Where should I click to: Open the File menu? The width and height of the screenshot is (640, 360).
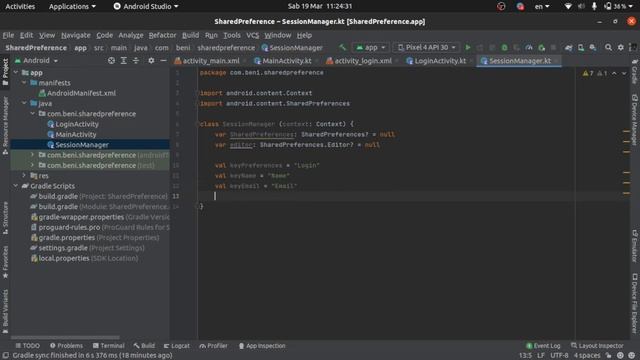click(8, 36)
